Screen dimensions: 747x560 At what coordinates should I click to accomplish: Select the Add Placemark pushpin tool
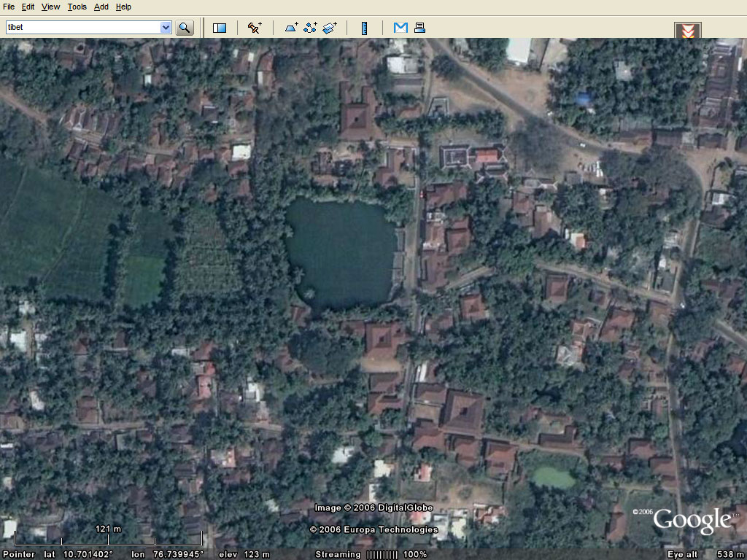coord(255,28)
